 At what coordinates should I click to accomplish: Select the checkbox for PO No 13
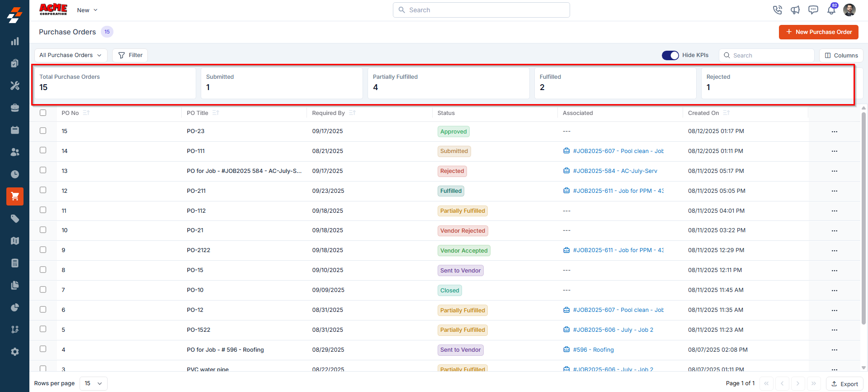tap(43, 170)
